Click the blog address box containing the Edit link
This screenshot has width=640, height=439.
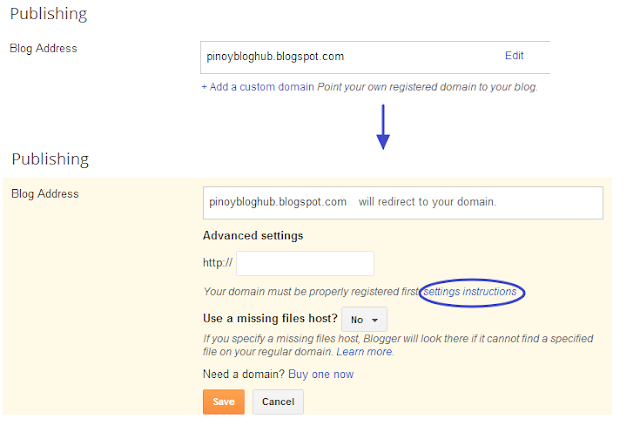coord(375,56)
